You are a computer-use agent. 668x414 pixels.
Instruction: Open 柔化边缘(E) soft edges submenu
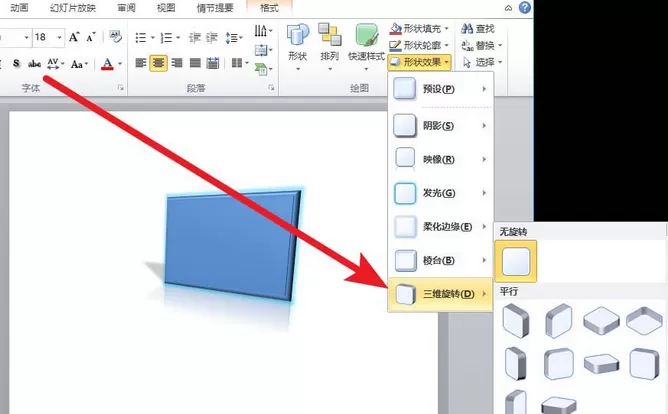[441, 227]
